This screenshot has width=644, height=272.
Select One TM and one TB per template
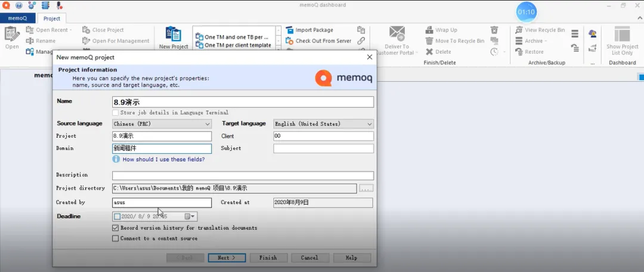pos(233,37)
